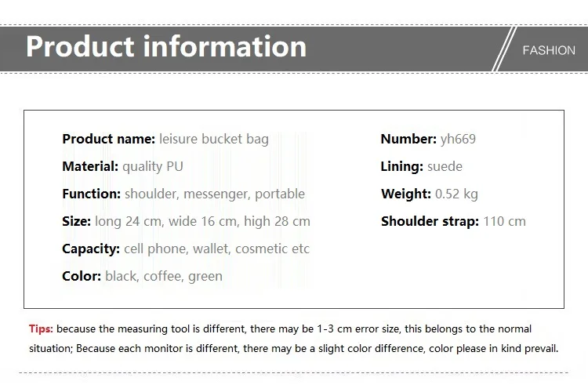Click the Number yh669 value
Viewport: 588px width, 392px height.
coord(458,140)
